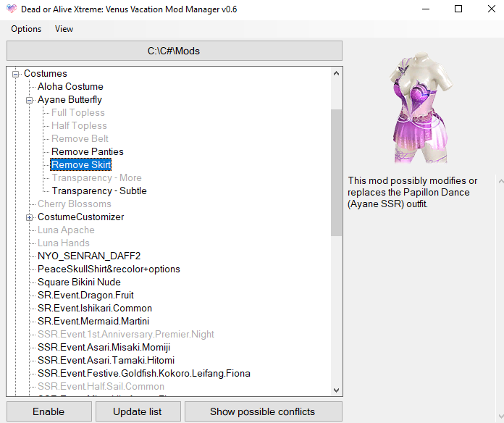This screenshot has height=423, width=504.
Task: Select SSR.Event.Asari.Tamaki.Hitomi mod
Action: coord(106,360)
